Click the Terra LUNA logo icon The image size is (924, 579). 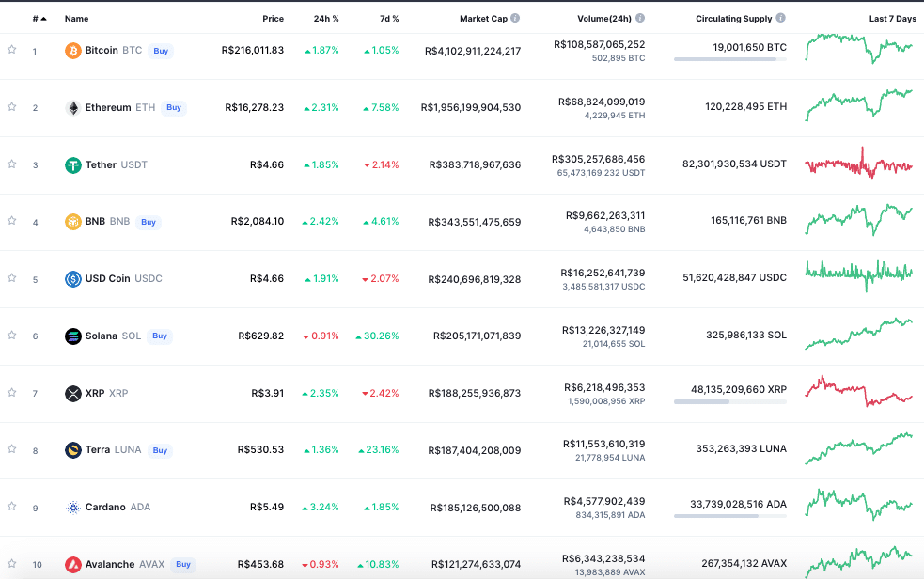point(73,450)
